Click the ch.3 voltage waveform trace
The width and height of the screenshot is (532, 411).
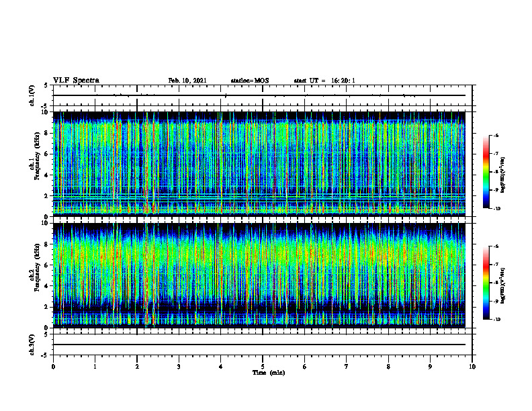coord(259,345)
